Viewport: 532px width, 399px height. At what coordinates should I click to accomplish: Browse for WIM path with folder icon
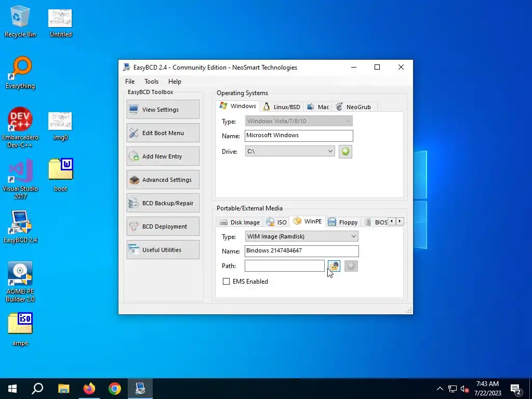pos(334,266)
